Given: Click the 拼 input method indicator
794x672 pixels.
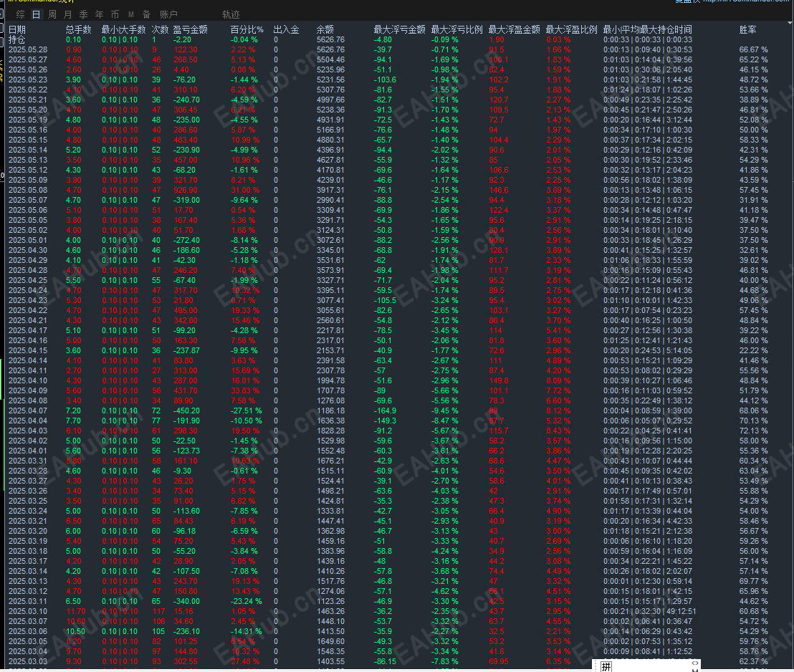Looking at the screenshot, I should click(x=606, y=666).
